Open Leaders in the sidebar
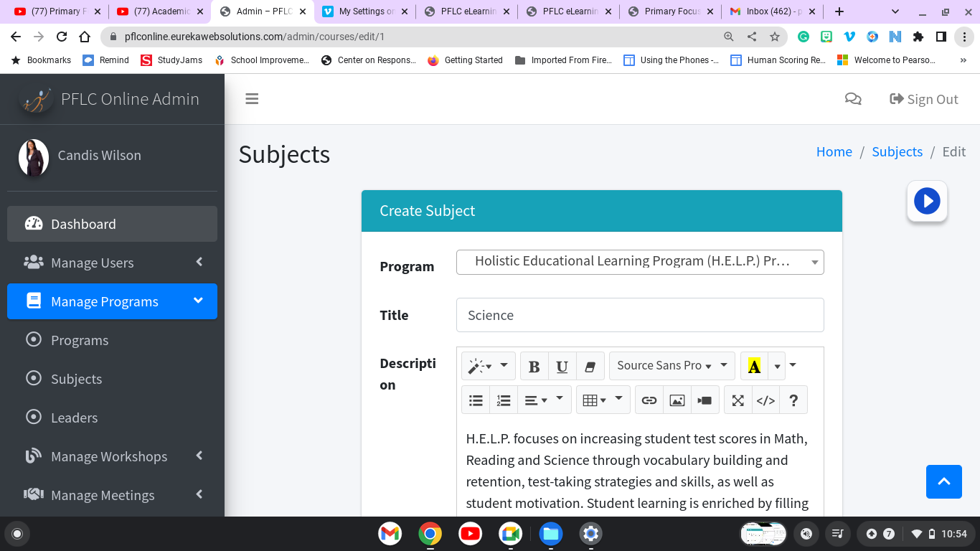 pyautogui.click(x=74, y=418)
